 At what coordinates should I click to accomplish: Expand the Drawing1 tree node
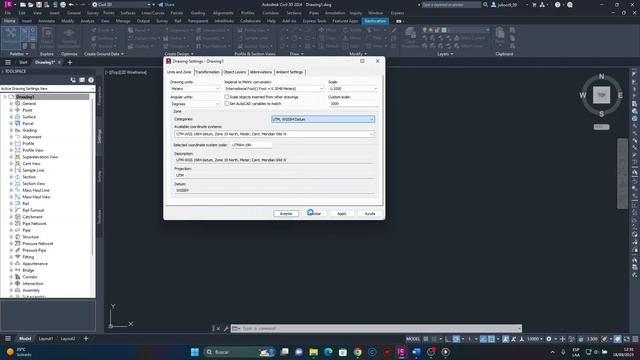(x=5, y=97)
